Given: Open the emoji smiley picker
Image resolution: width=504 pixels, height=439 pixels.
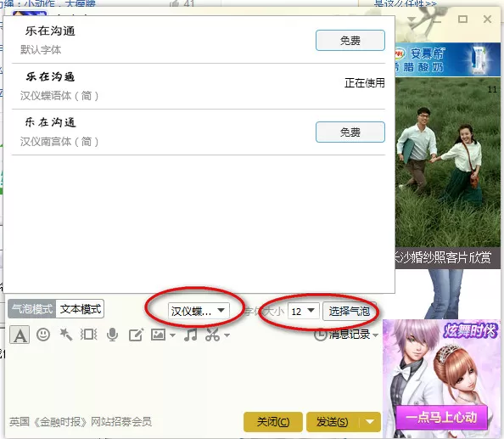Looking at the screenshot, I should point(43,335).
